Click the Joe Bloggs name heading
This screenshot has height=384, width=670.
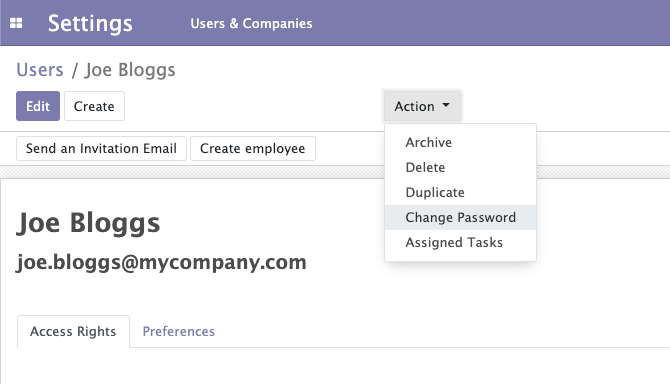pos(88,223)
